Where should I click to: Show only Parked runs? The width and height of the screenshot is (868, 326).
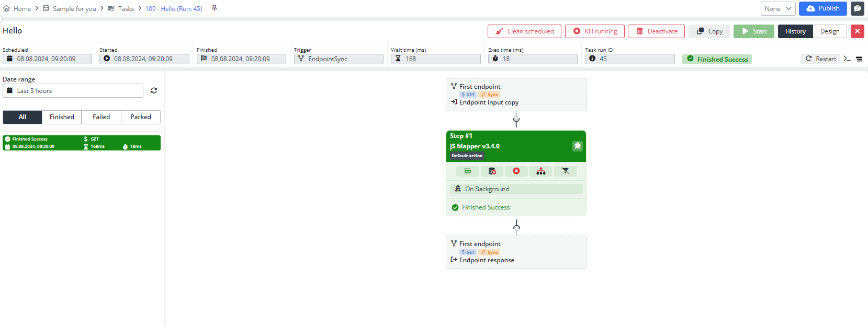pyautogui.click(x=141, y=117)
